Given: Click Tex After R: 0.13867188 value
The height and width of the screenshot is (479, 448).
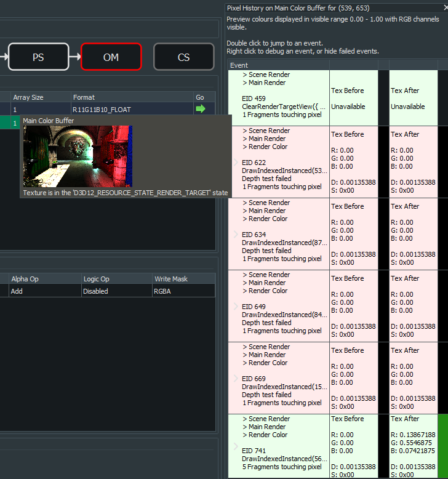Looking at the screenshot, I should coord(413,435).
